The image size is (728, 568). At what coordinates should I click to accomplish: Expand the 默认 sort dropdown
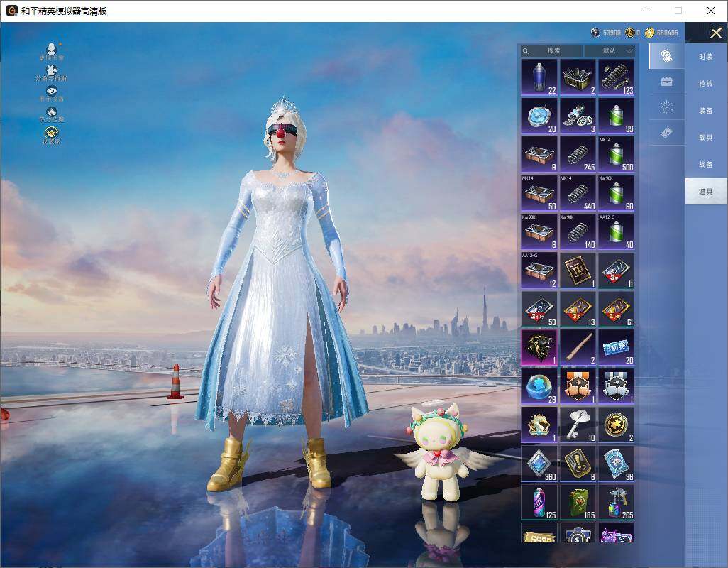609,50
